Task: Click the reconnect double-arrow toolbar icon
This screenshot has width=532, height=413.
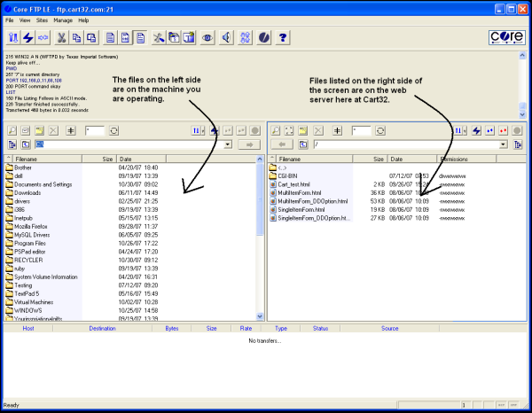Action: pos(43,37)
